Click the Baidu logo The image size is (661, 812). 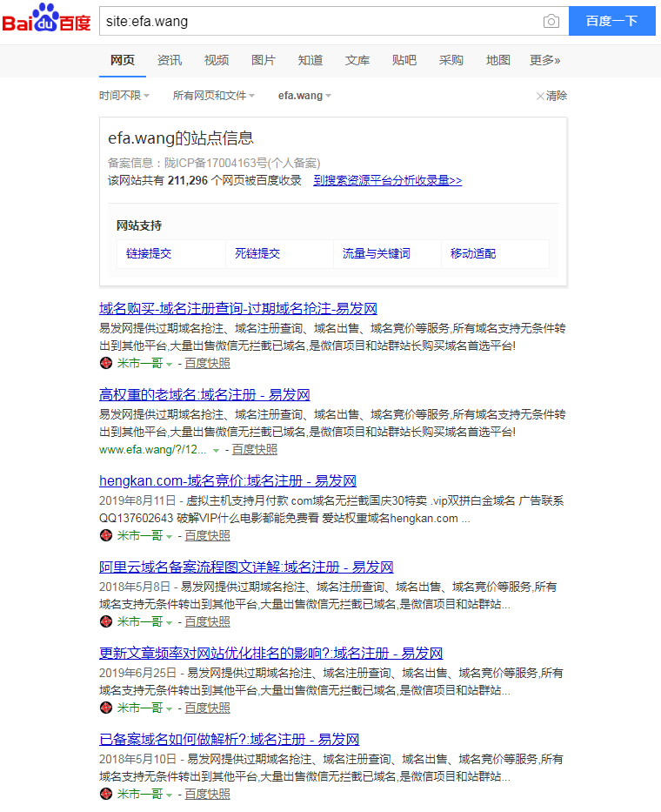point(47,18)
